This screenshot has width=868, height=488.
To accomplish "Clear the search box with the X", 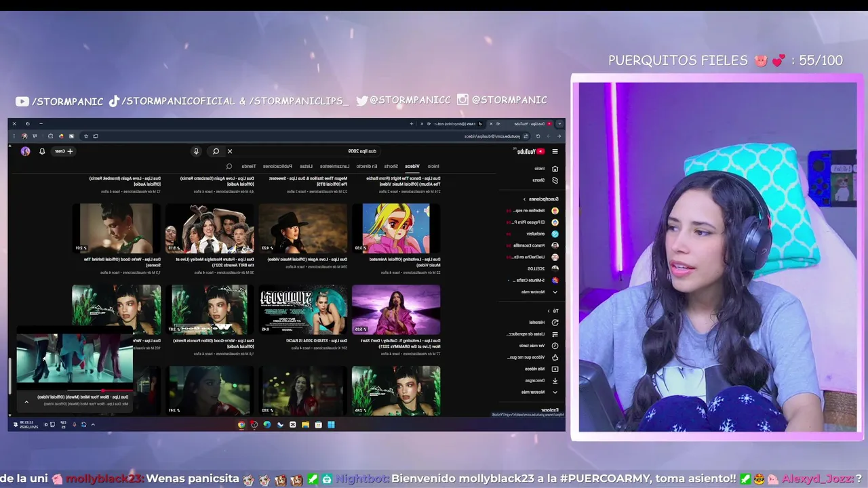I will (230, 151).
